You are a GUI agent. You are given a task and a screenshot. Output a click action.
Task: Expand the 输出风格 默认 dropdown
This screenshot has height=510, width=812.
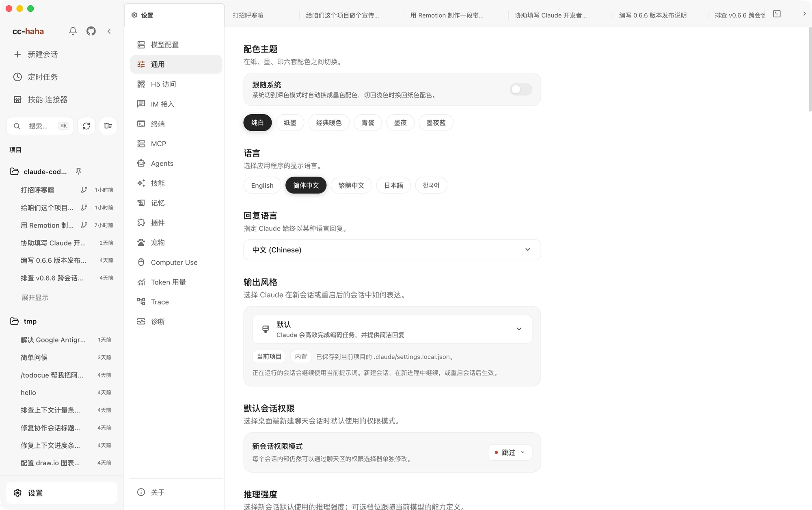[392, 329]
